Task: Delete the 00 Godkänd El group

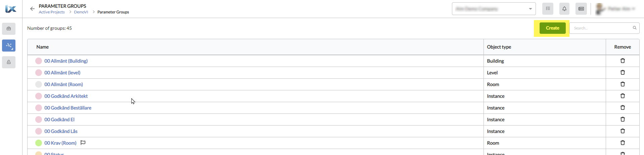Action: click(x=623, y=119)
